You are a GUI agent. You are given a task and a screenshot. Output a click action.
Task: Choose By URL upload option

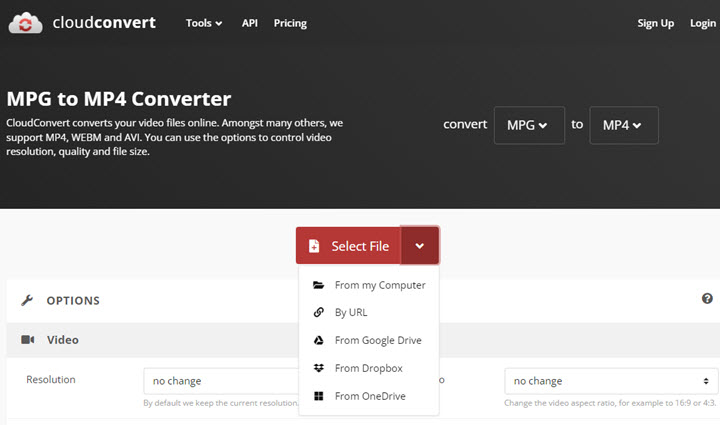(369, 313)
